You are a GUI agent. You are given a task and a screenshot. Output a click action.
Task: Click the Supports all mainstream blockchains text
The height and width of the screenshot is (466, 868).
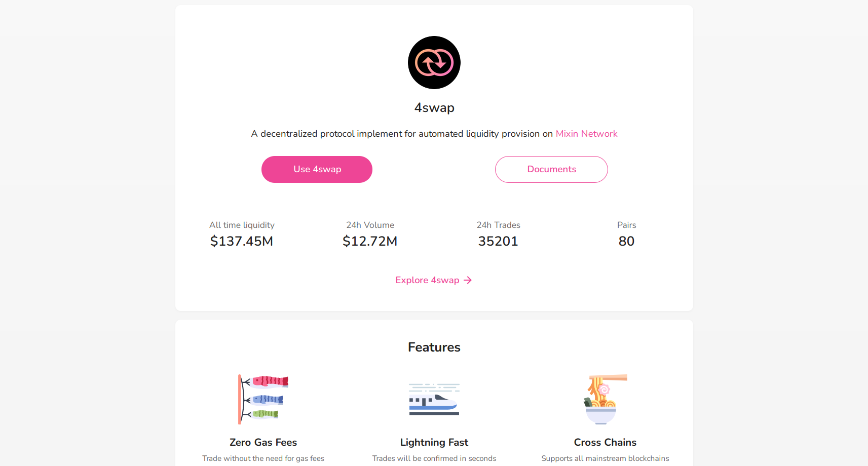(605, 458)
